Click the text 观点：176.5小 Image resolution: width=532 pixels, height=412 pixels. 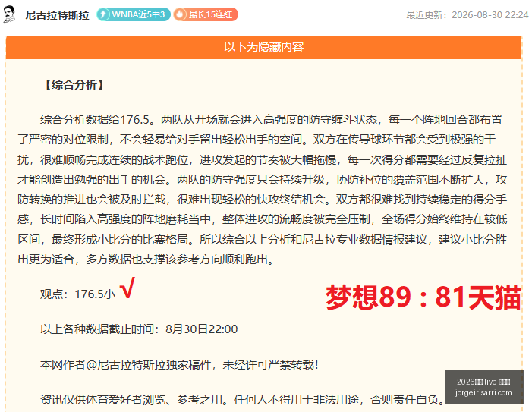[77, 294]
